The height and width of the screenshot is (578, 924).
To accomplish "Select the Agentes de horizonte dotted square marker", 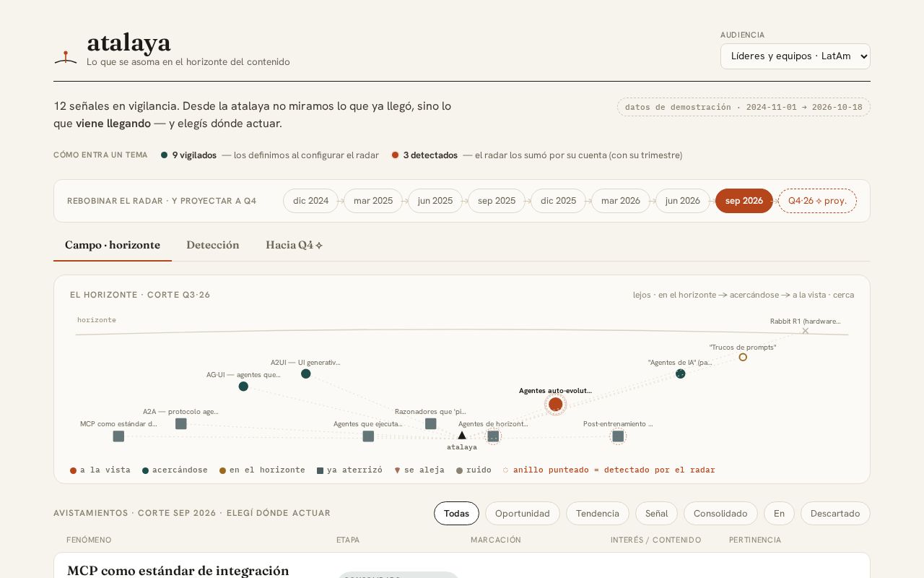I will click(493, 436).
